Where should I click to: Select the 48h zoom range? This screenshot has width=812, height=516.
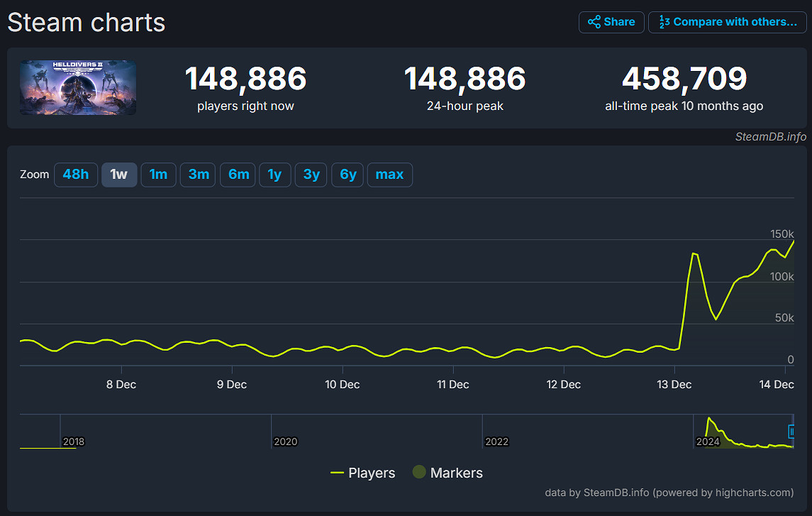pos(76,175)
